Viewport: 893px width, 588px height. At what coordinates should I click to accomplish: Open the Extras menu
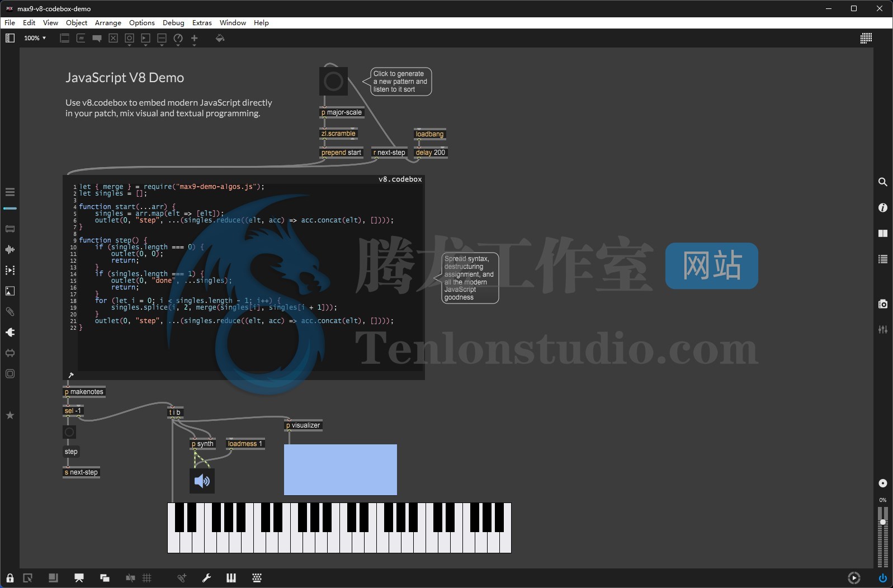point(202,23)
